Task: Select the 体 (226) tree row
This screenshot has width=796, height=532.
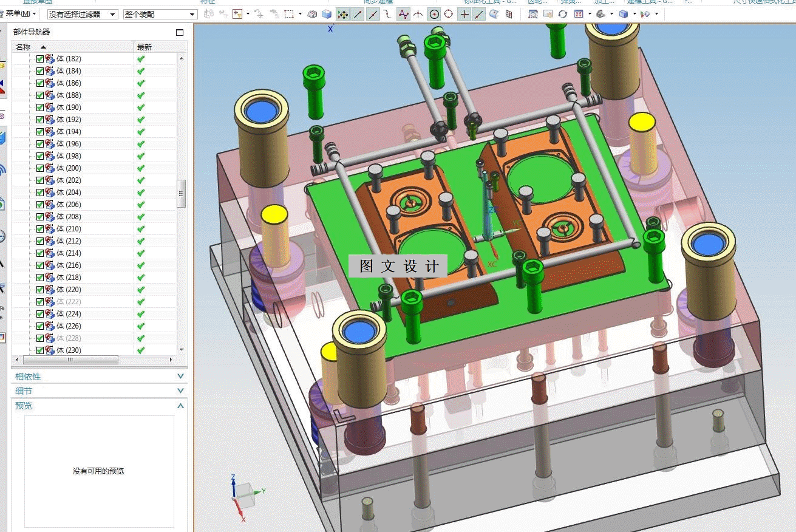Action: coord(94,326)
